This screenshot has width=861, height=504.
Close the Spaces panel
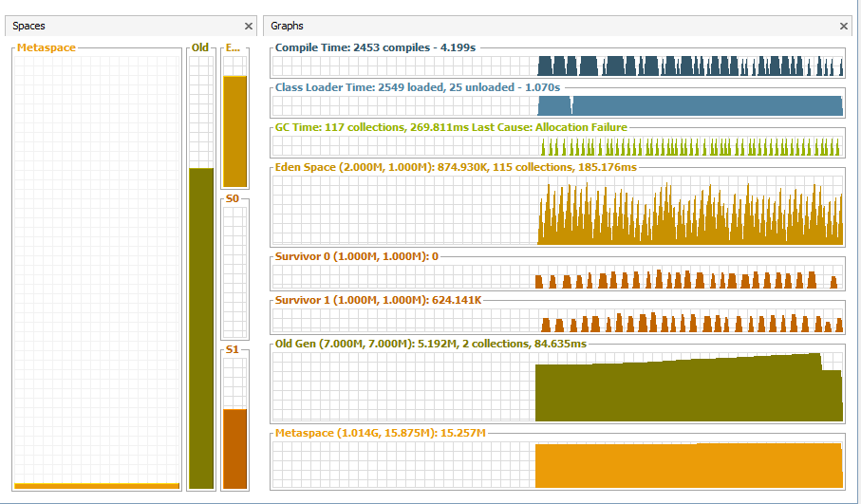tap(249, 27)
